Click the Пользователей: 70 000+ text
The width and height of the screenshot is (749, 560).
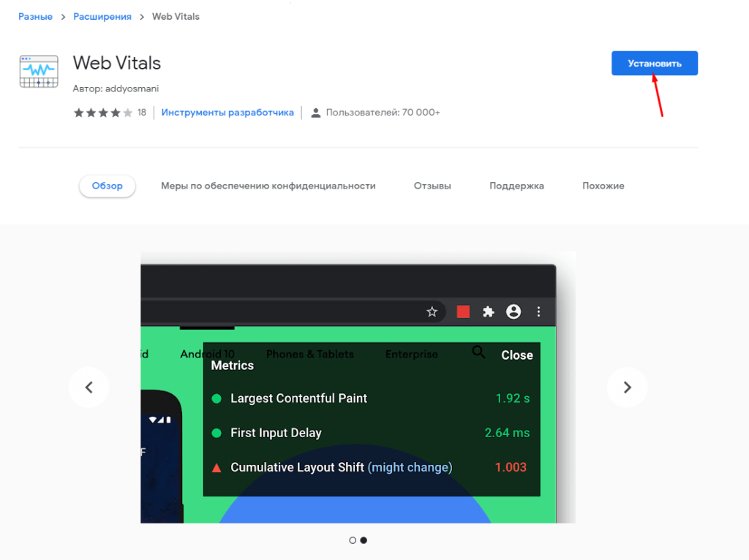click(383, 113)
